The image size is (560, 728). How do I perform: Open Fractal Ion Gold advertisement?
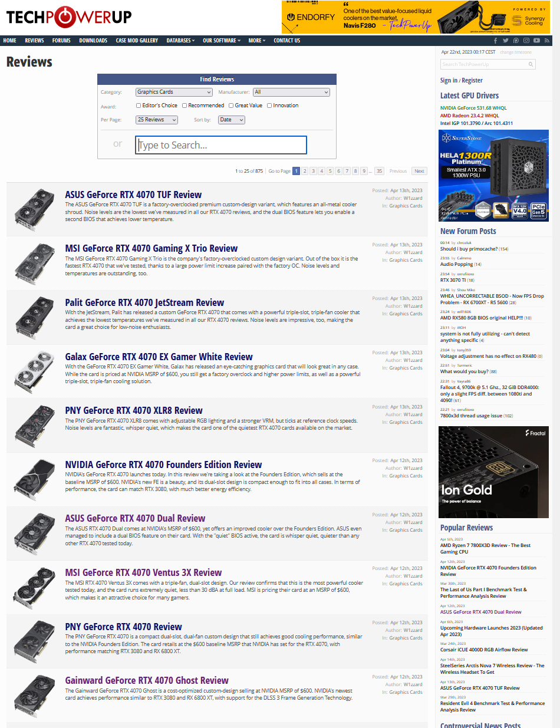tap(494, 472)
